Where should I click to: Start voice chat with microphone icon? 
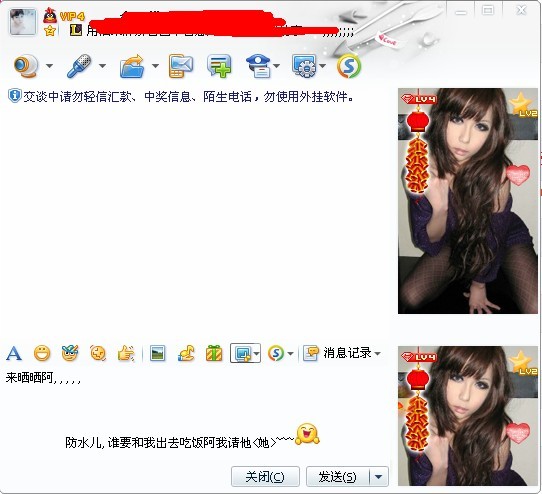(x=79, y=66)
